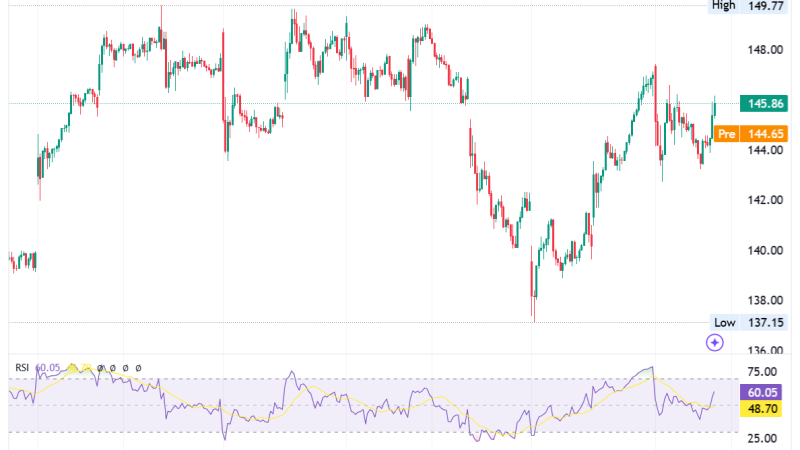
Task: Click the 142.00 tick on the price axis
Action: (x=765, y=200)
